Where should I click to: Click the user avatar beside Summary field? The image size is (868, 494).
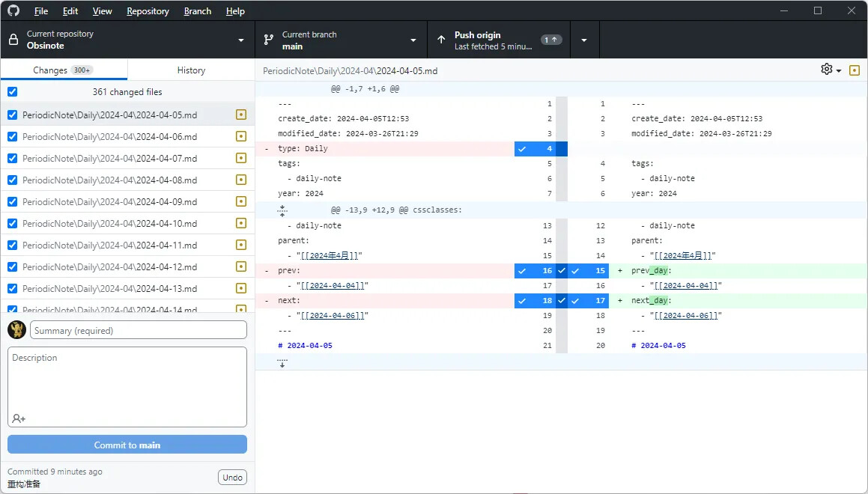tap(17, 330)
